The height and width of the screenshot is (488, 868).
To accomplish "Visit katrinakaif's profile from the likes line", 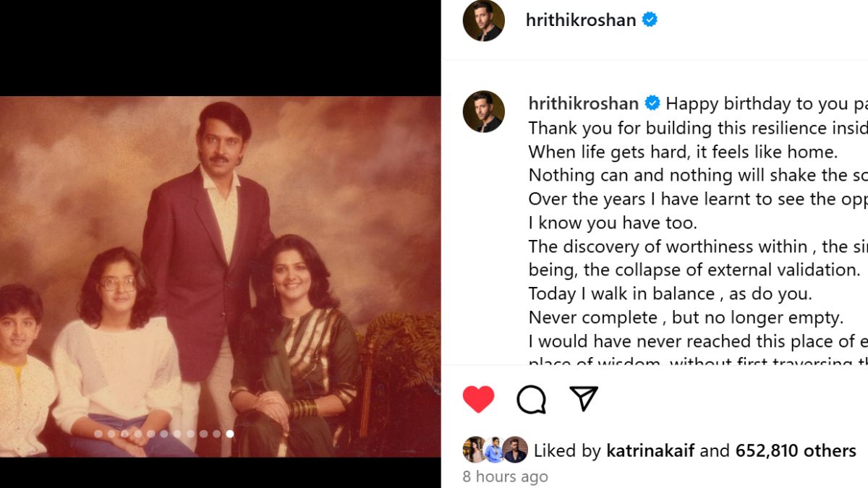I will pos(650,451).
